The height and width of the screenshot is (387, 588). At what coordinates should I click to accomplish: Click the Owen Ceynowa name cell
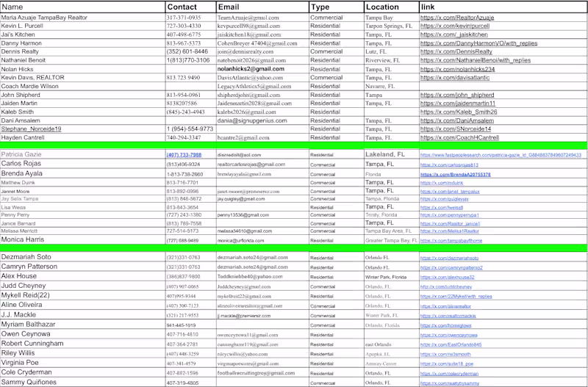[82, 334]
